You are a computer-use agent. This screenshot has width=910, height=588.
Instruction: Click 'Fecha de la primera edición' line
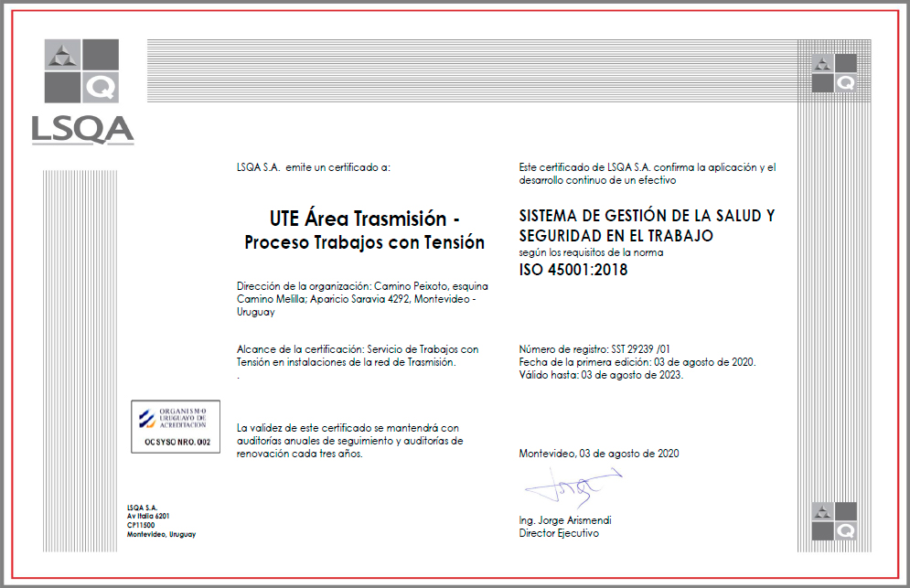click(637, 361)
